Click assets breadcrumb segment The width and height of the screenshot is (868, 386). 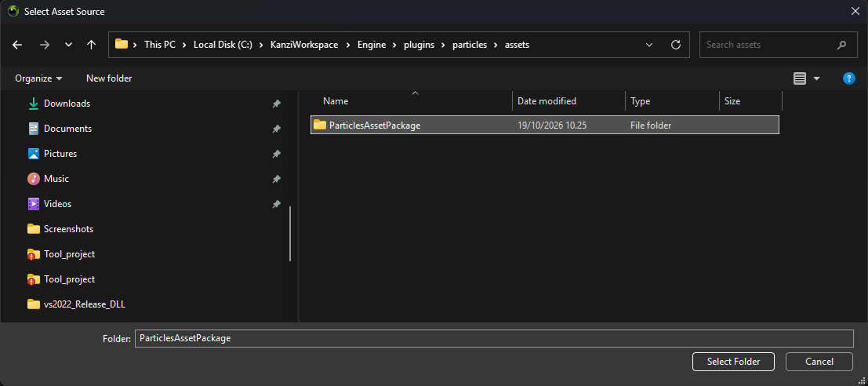click(517, 45)
